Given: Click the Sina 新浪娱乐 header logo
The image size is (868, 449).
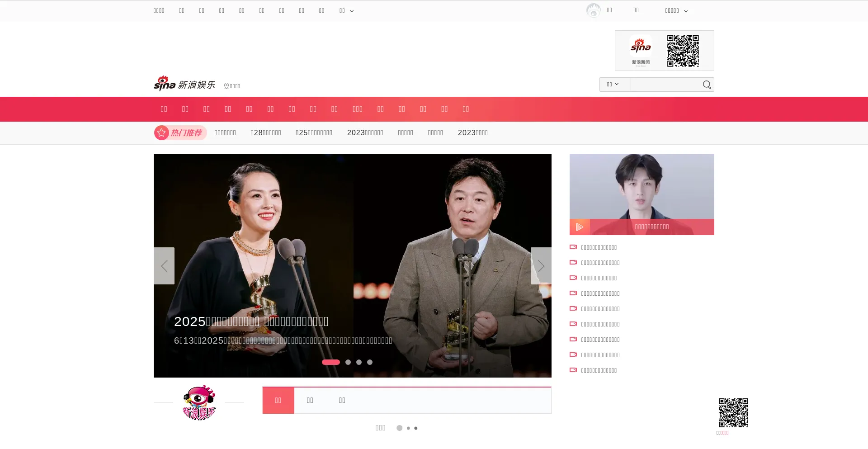Looking at the screenshot, I should click(184, 84).
